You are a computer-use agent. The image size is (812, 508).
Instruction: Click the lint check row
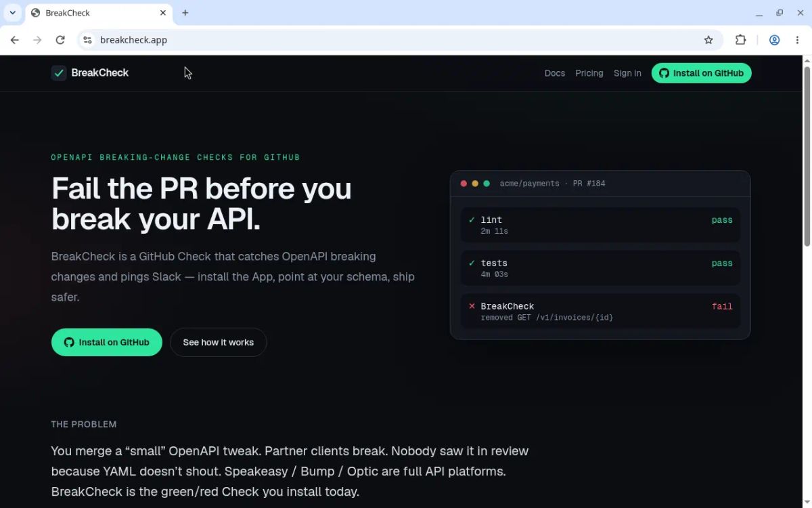click(600, 225)
